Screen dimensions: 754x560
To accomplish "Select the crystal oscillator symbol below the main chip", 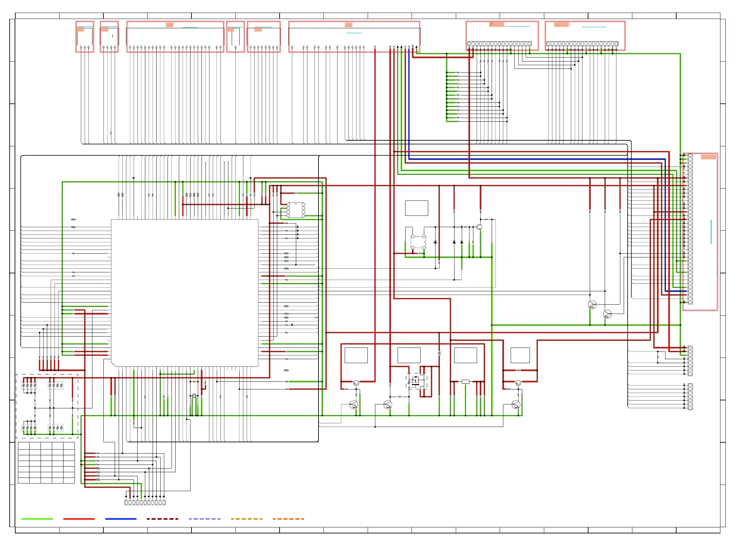I will (194, 396).
